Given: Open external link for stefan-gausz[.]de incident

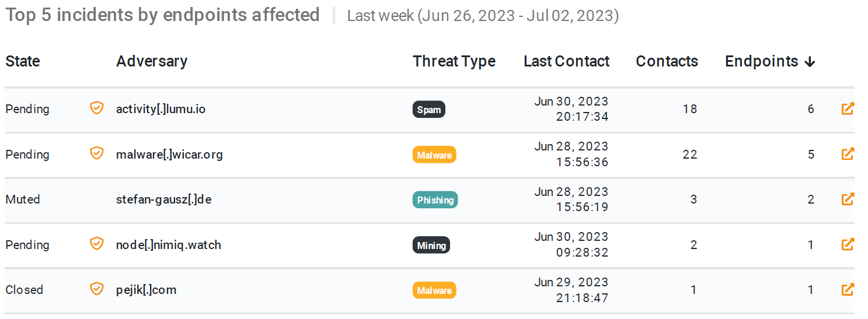Looking at the screenshot, I should pos(848,199).
